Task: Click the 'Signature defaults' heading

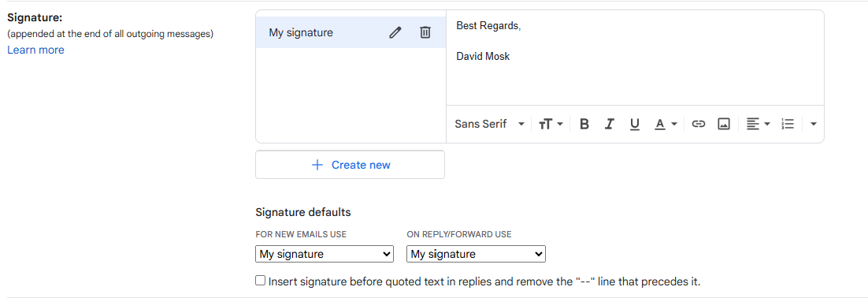Action: coord(303,212)
